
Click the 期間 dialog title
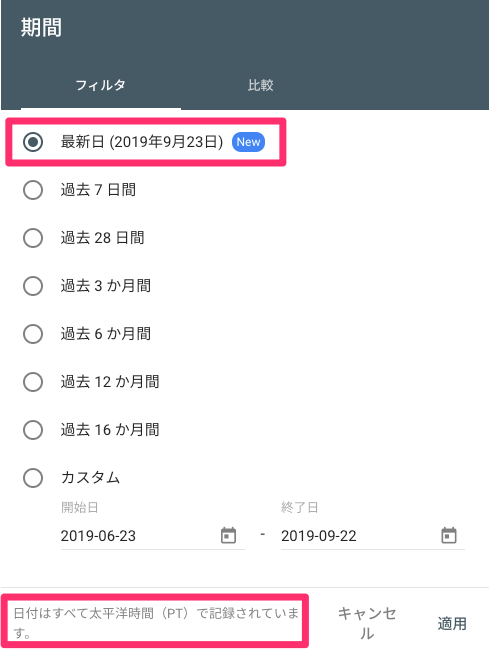pos(42,27)
